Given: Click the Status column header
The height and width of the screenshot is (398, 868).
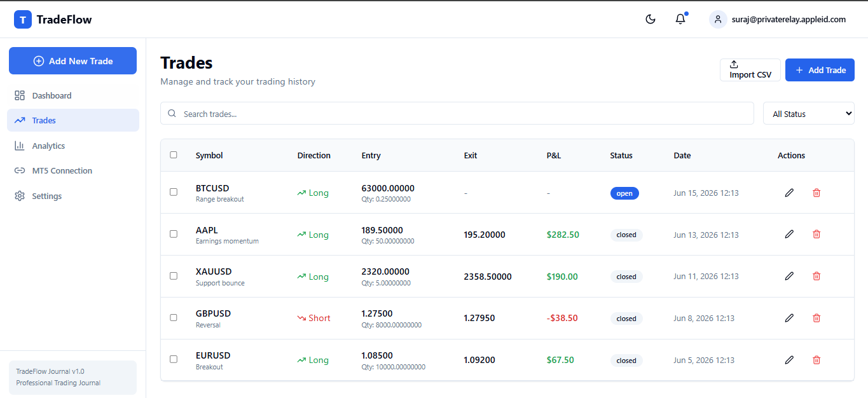Looking at the screenshot, I should coord(621,155).
